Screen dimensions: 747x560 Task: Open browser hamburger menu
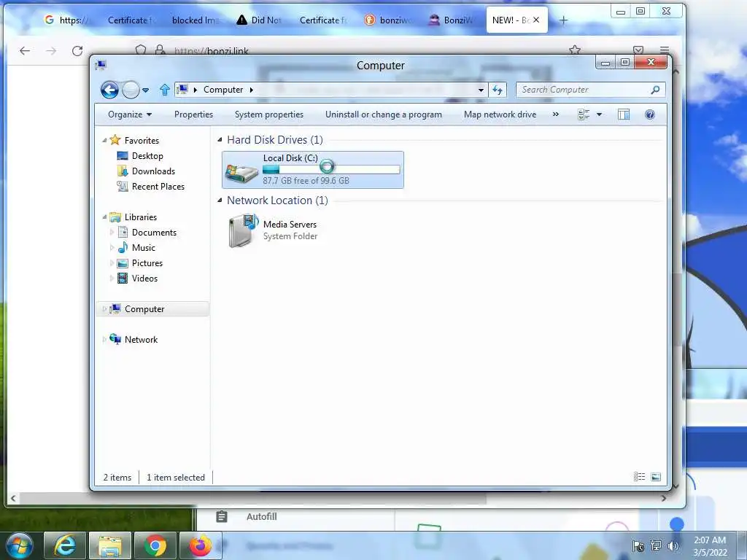(x=665, y=50)
